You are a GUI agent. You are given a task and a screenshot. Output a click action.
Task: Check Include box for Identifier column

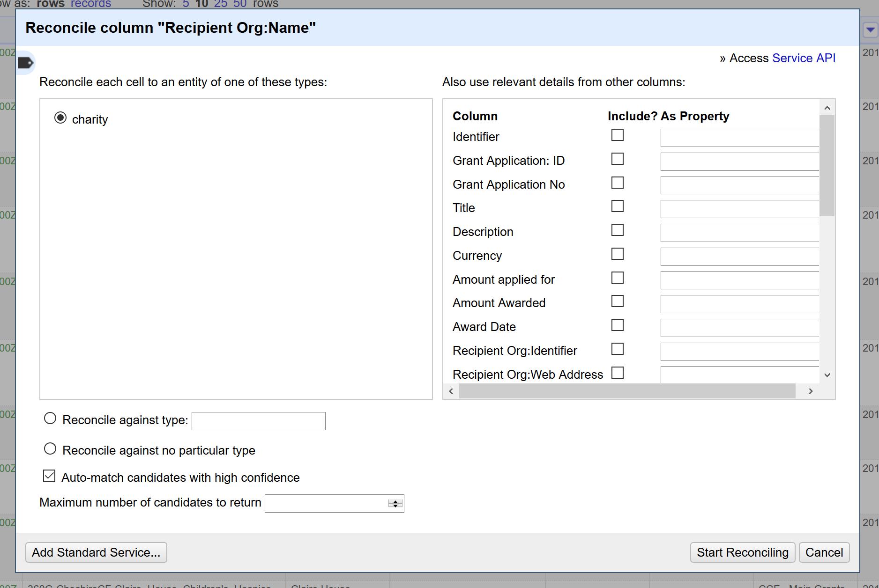click(618, 135)
